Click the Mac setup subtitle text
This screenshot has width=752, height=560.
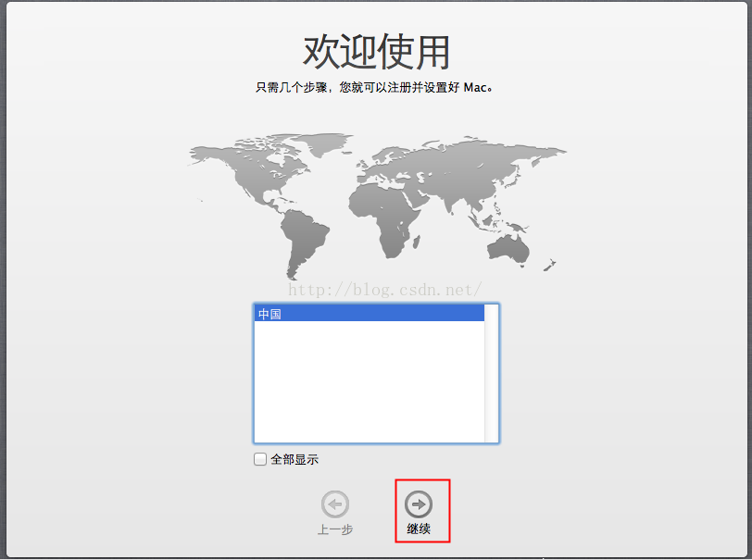375,89
